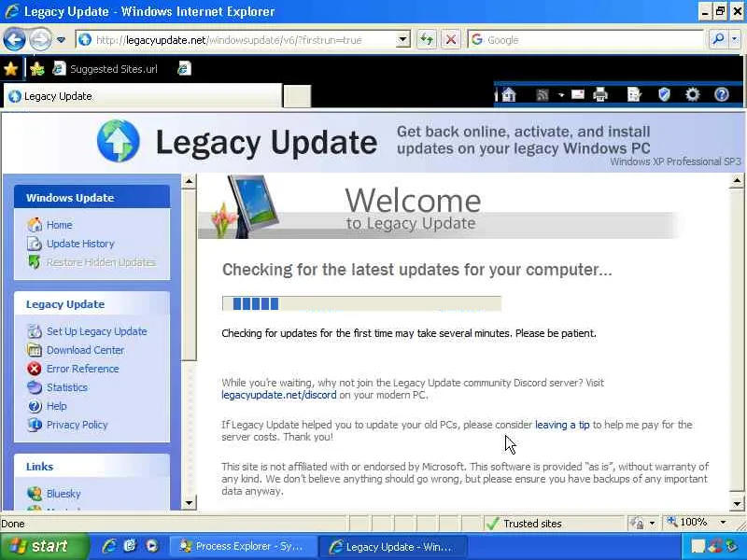Select the Legacy Update browser tab
The width and height of the screenshot is (747, 560).
(x=143, y=96)
